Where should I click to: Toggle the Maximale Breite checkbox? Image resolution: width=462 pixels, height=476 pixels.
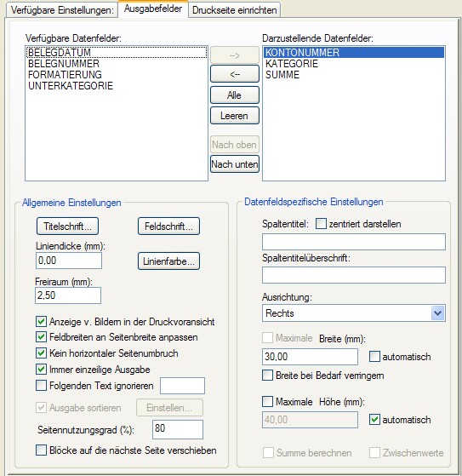point(267,337)
